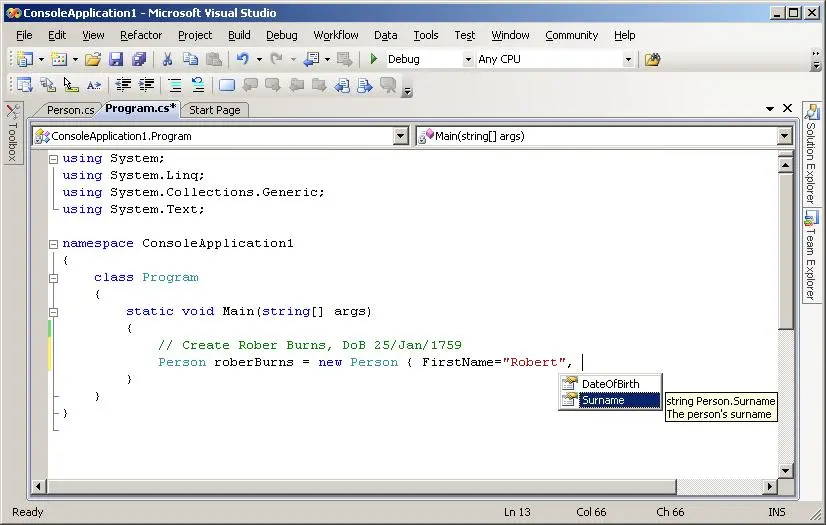The image size is (826, 525).
Task: Click the horizontal scrollbar right arrow
Action: pos(770,487)
